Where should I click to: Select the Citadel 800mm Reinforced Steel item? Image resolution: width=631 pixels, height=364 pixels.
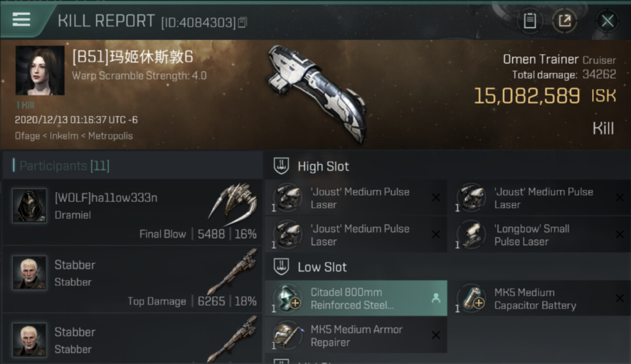[356, 298]
